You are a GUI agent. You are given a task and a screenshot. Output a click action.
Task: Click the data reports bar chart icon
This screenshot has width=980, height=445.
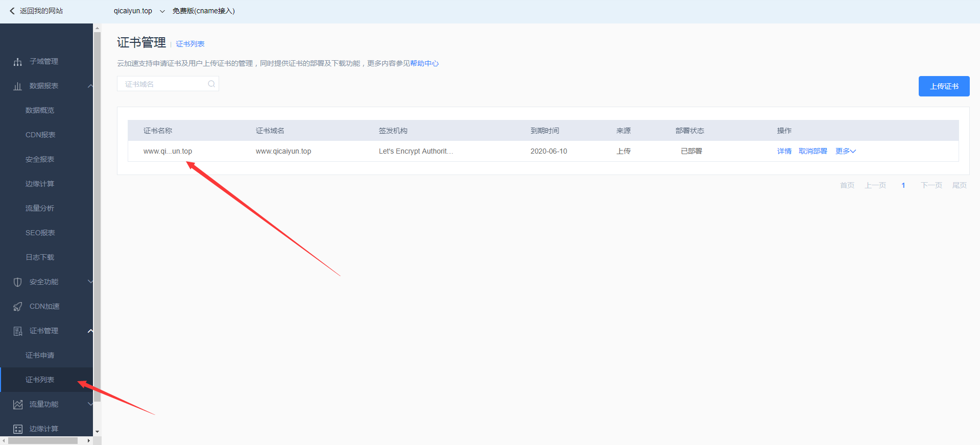click(18, 86)
